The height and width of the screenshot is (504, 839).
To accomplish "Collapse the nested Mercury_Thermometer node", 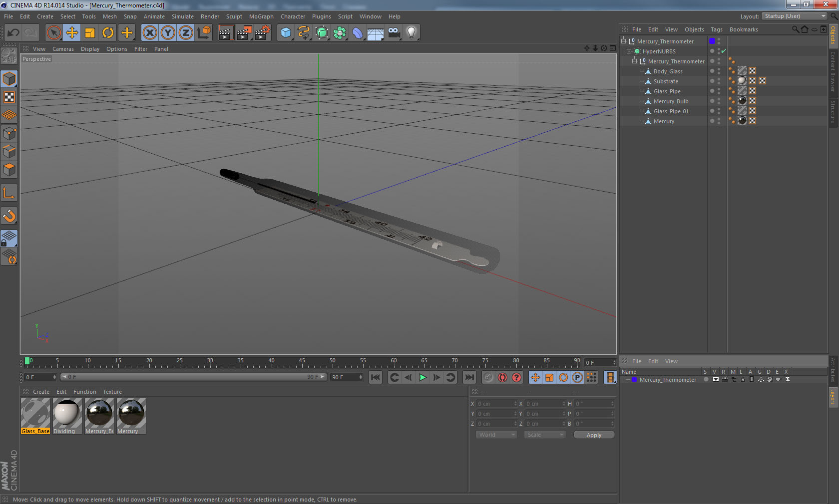I will (x=635, y=61).
